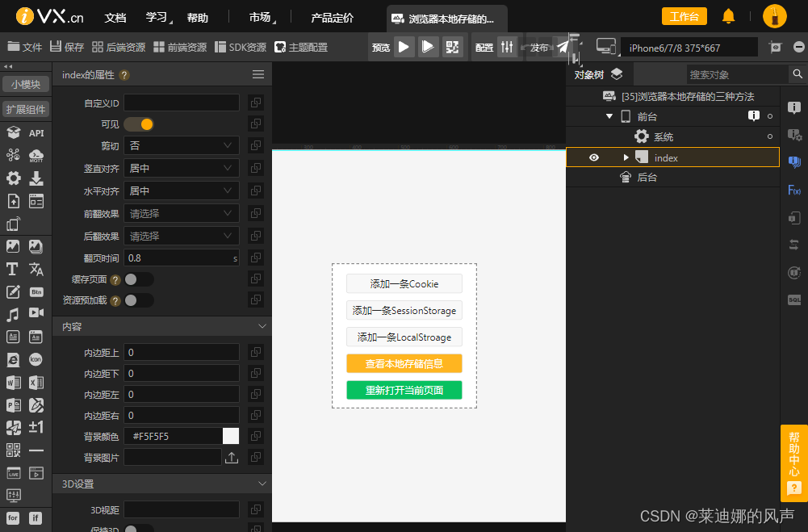Click the 工作台 button
The height and width of the screenshot is (532, 808).
684,16
